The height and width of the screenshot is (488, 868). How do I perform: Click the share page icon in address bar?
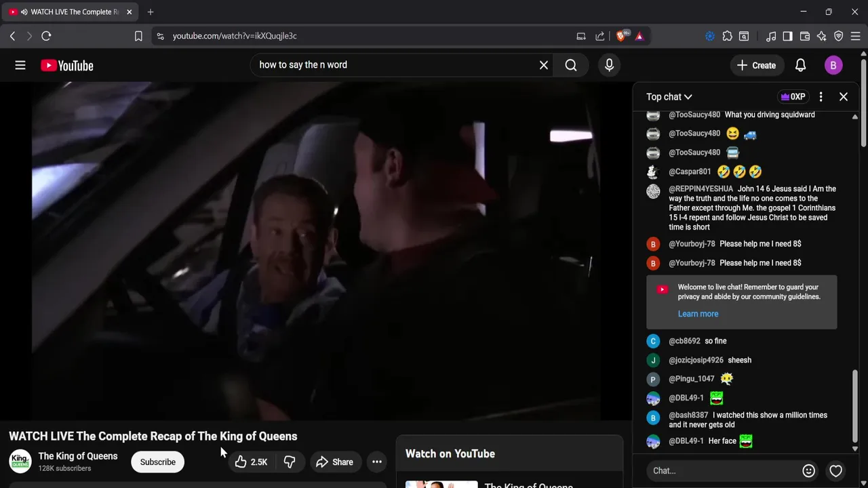click(600, 36)
